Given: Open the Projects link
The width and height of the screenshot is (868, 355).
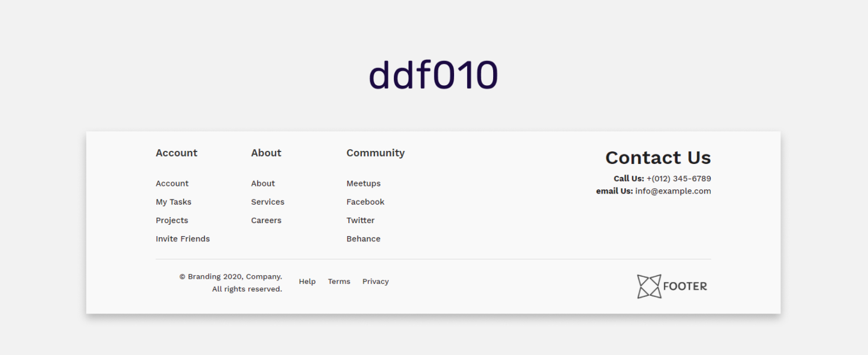Looking at the screenshot, I should click(172, 220).
